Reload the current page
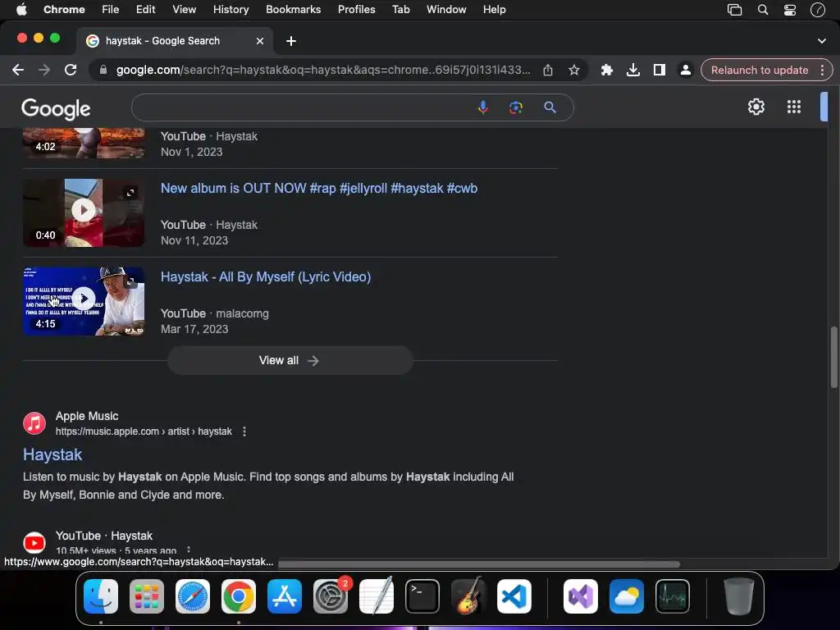The height and width of the screenshot is (630, 840). pyautogui.click(x=71, y=71)
